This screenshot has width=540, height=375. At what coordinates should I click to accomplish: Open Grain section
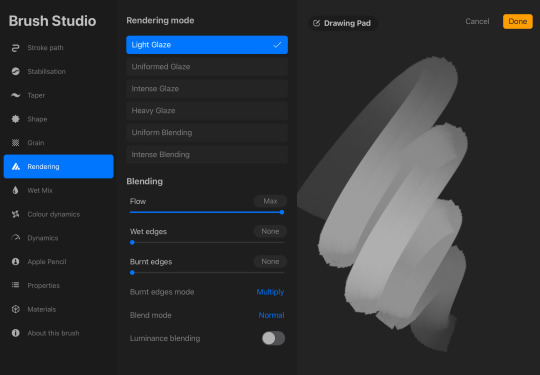(59, 143)
